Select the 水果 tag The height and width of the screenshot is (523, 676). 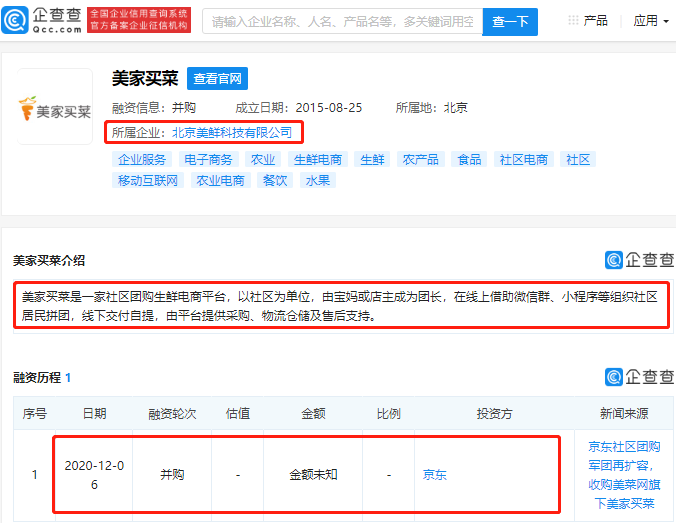tap(318, 180)
